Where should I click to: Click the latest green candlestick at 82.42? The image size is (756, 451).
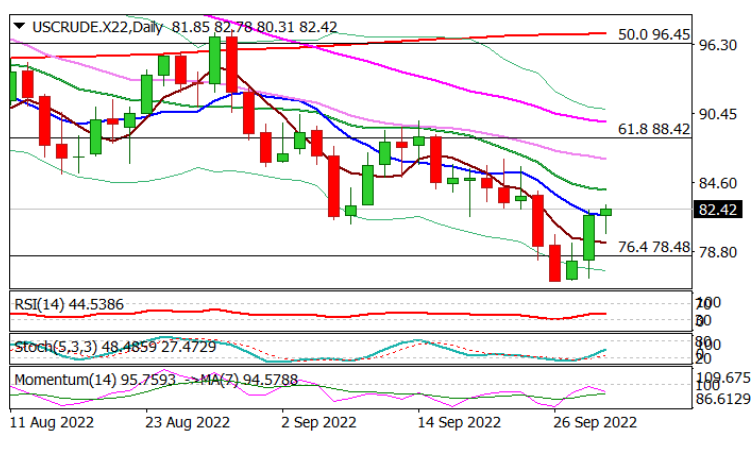point(606,212)
